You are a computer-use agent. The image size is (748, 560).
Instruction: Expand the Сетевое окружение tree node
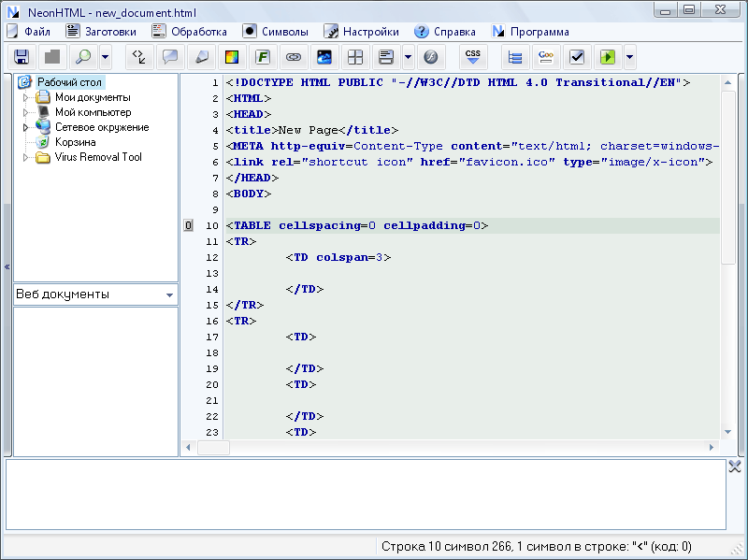[x=26, y=127]
